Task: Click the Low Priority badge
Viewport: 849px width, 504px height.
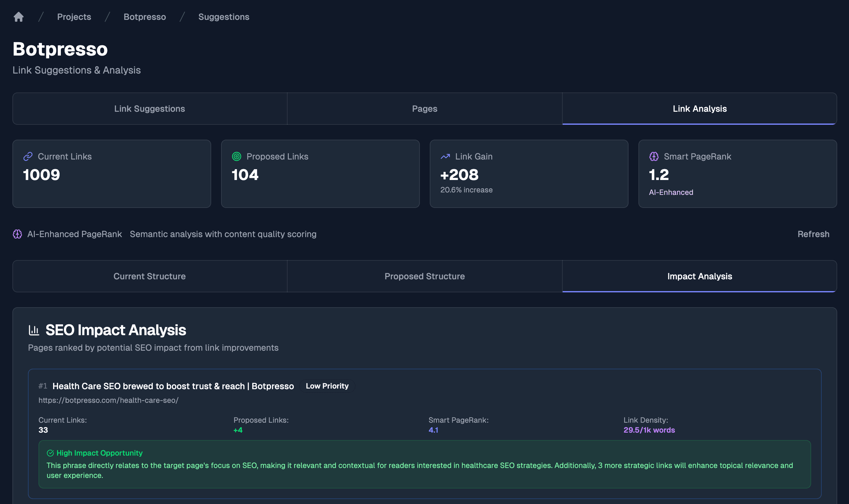Action: (x=327, y=386)
